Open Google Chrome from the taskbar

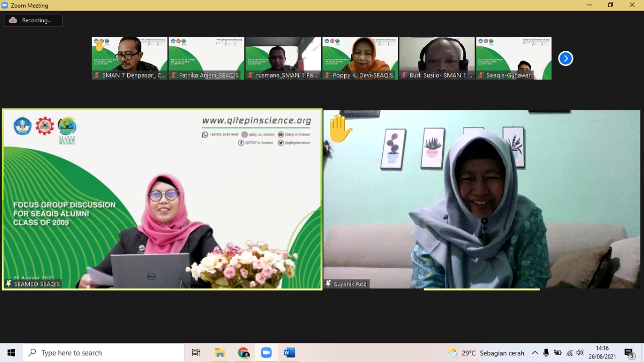coord(244,353)
